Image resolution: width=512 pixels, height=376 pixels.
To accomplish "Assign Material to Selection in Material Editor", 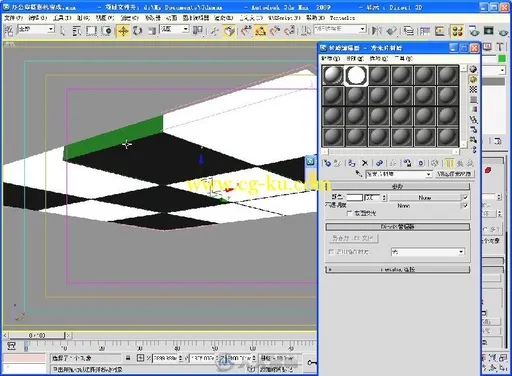I will [x=351, y=163].
